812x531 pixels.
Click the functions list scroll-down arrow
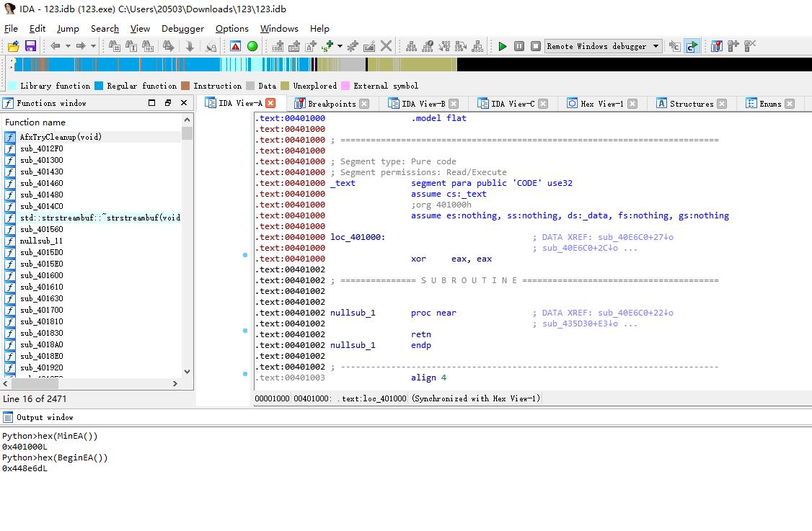pyautogui.click(x=187, y=372)
